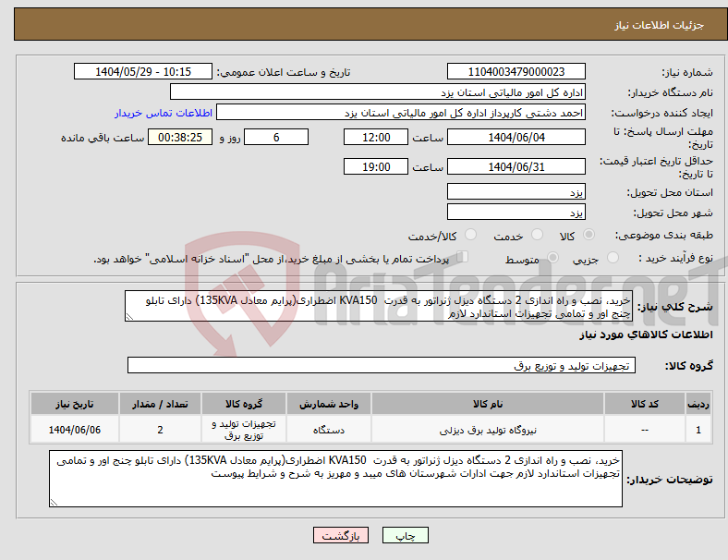Image resolution: width=728 pixels, height=560 pixels.
Task: Click the remaining days field 6
Action: click(276, 137)
